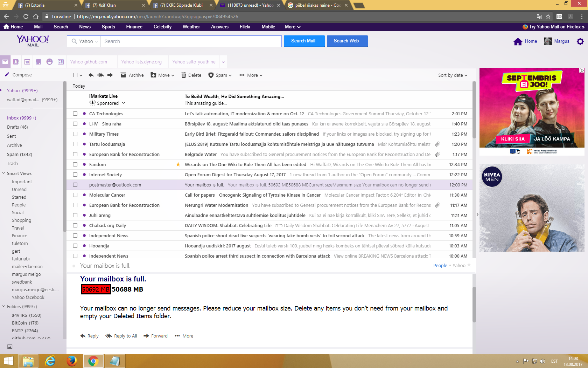
Task: Click inside the mail Search text field
Action: [191, 41]
